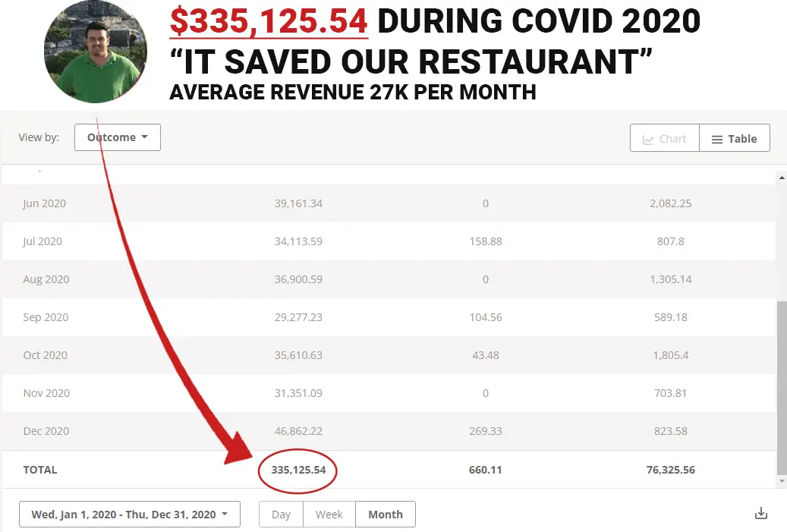Select the Month grouping option
787x532 pixels.
tap(386, 514)
